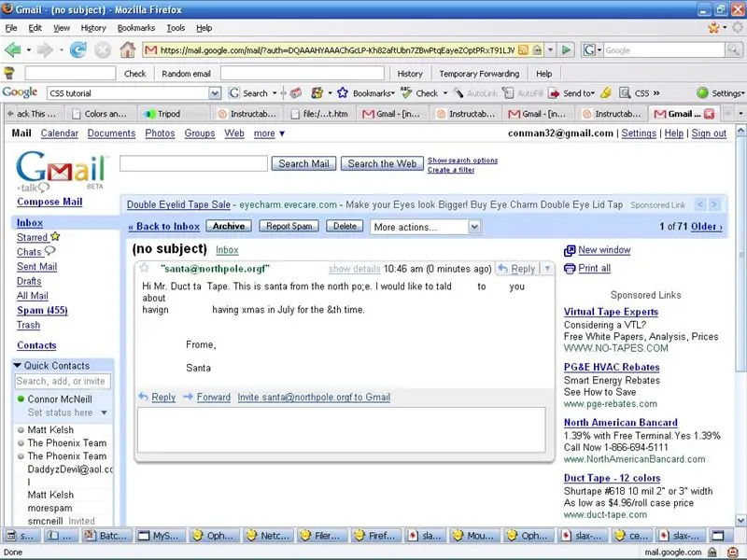Click the scrollbar down arrow of the page
Viewport: 747px width, 560px height.
[x=740, y=520]
